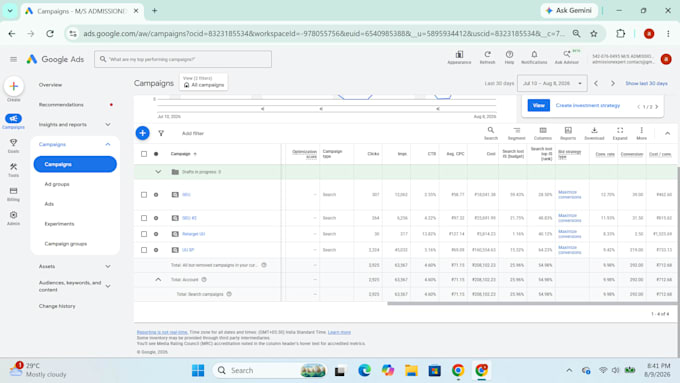Open the Retarget UU campaign link
This screenshot has height=383, width=680.
coord(193,234)
